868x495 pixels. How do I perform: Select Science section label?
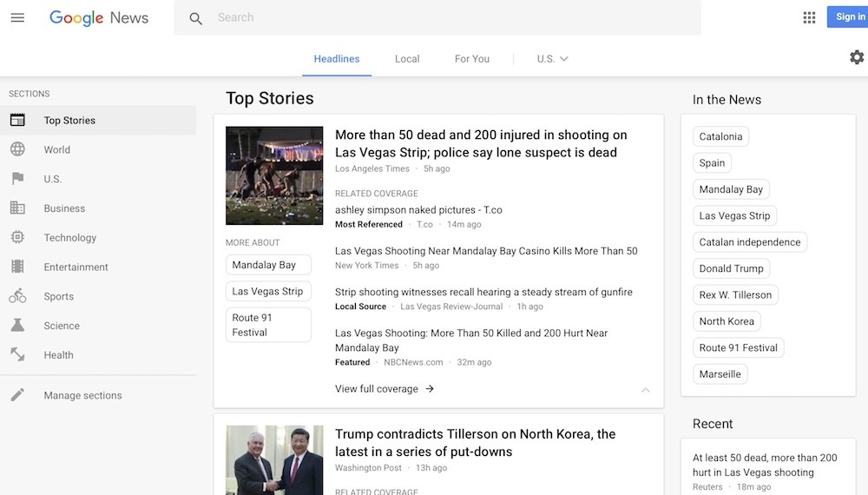click(62, 326)
